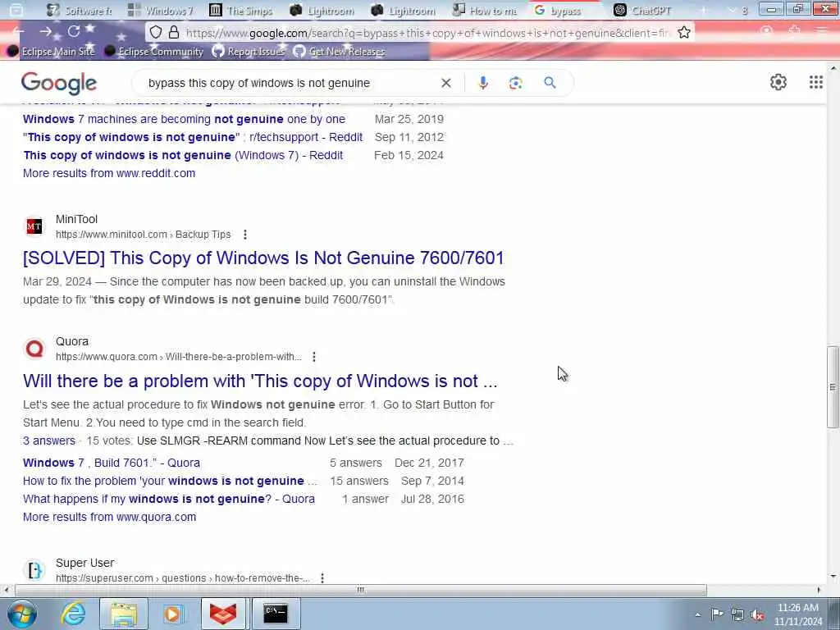
Task: Open the Windows Start menu
Action: click(x=21, y=614)
